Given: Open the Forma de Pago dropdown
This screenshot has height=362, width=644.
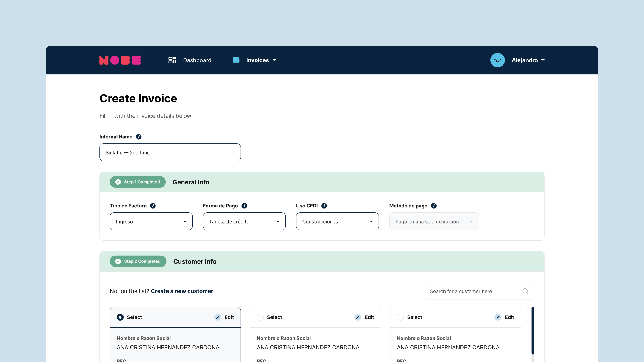Looking at the screenshot, I should [x=244, y=221].
